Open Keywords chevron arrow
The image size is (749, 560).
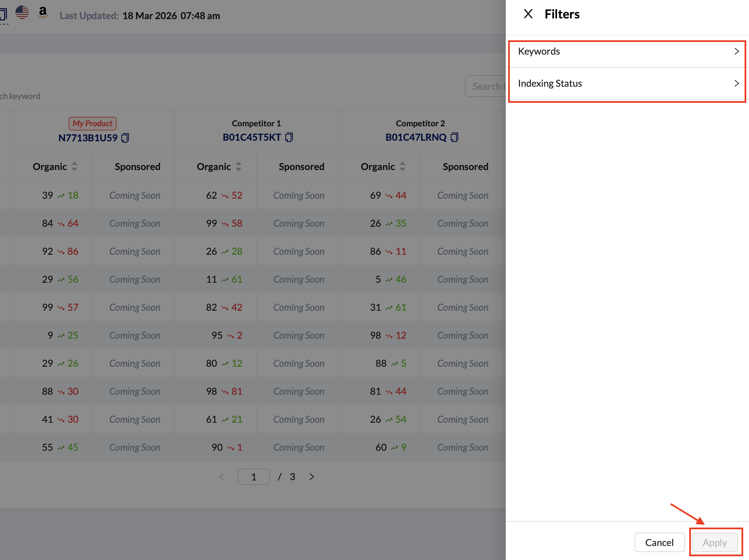click(x=736, y=51)
